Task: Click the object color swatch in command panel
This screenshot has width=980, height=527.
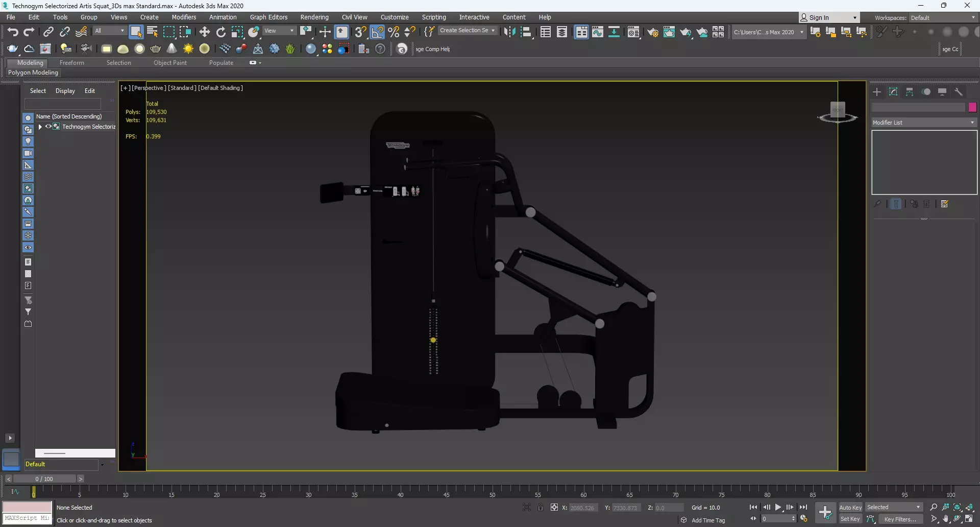Action: point(972,107)
